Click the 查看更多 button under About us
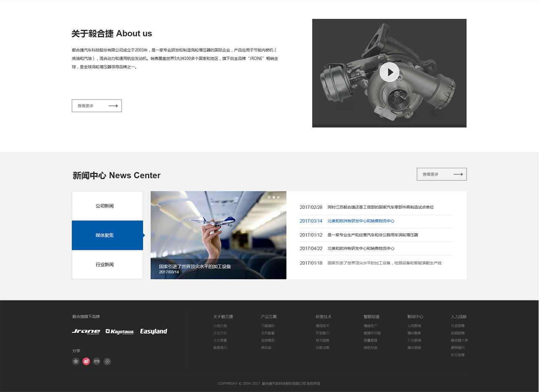 pyautogui.click(x=97, y=106)
